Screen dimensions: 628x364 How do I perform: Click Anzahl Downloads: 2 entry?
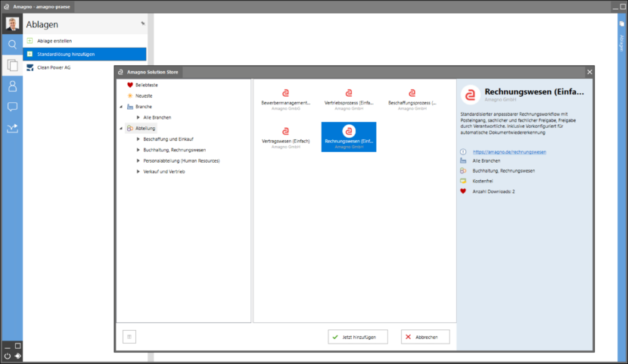[x=493, y=191]
